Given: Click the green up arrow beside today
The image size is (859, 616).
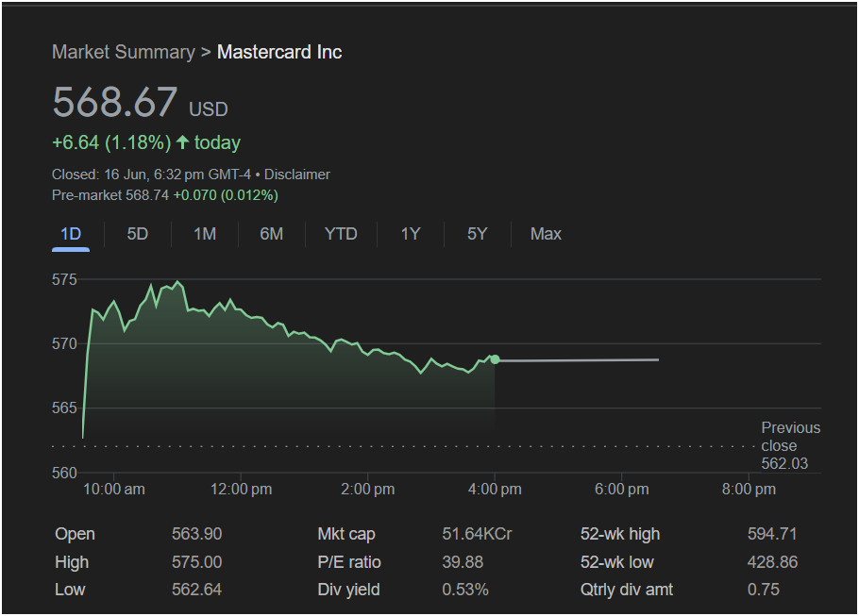Looking at the screenshot, I should 182,142.
